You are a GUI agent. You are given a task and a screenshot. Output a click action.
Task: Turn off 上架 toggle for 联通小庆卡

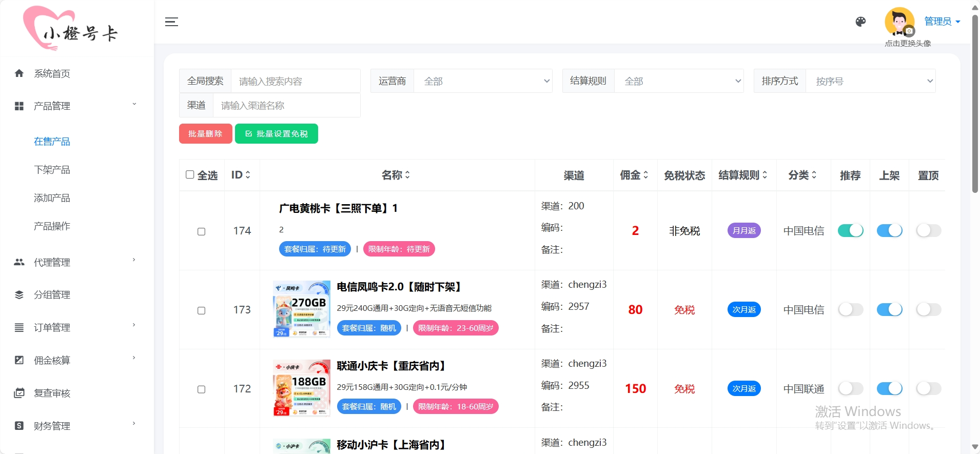pyautogui.click(x=889, y=389)
